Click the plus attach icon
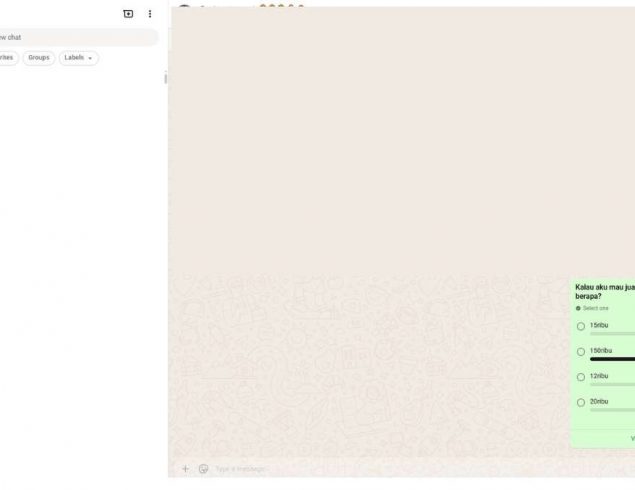The image size is (635, 490). coord(185,468)
